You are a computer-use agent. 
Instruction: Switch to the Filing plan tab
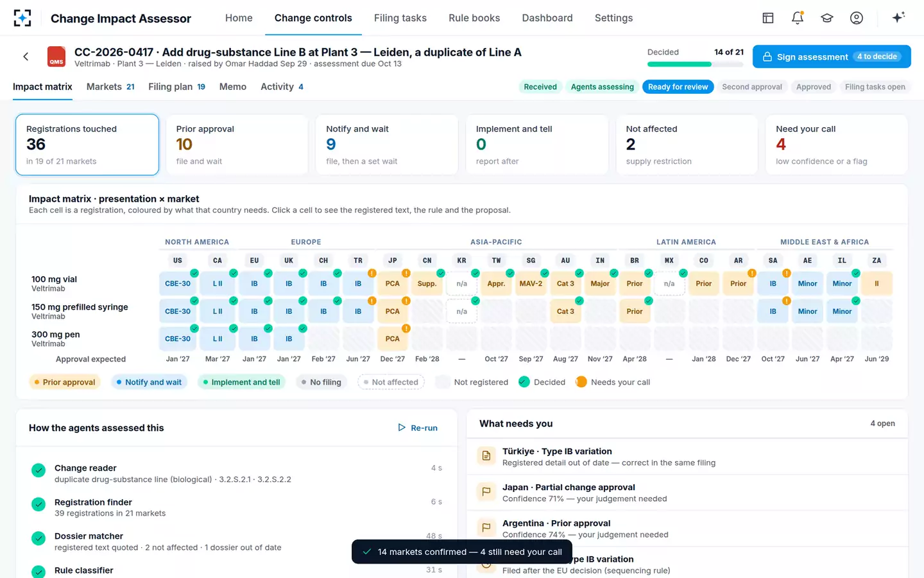tap(176, 87)
